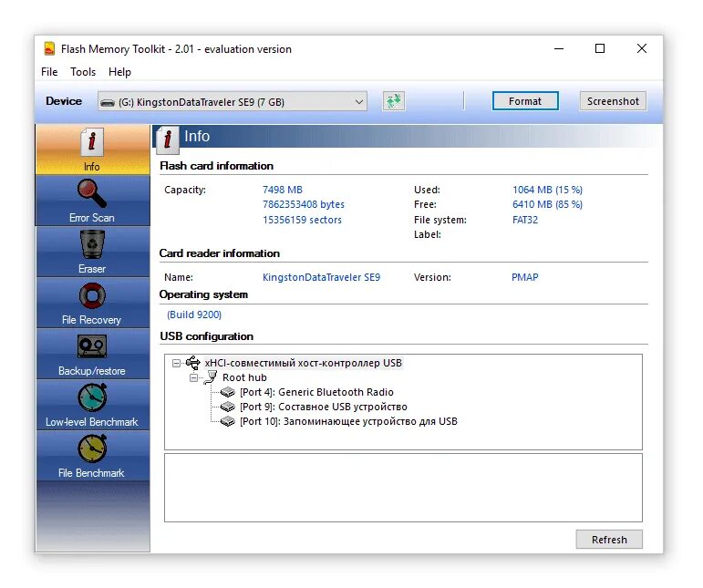Click the FAT32 file system value

coord(525,220)
